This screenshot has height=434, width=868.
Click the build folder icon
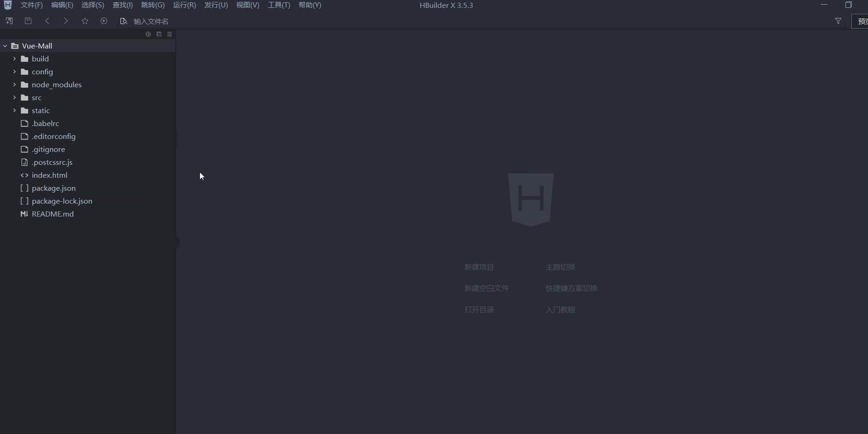pyautogui.click(x=24, y=59)
